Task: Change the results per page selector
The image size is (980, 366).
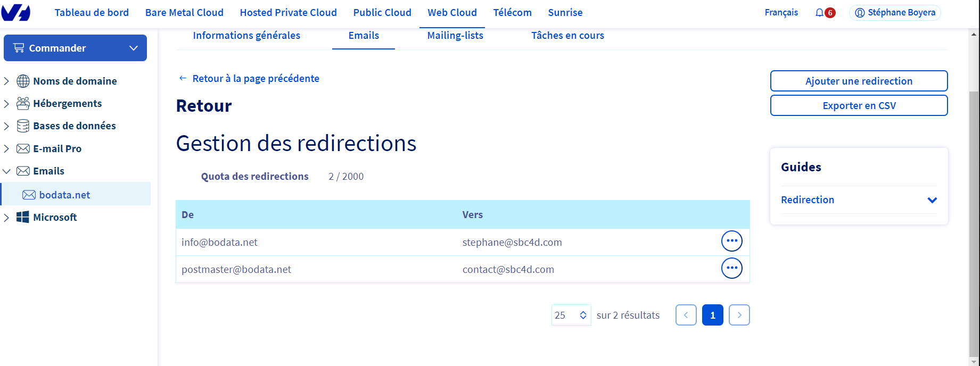Action: [571, 315]
